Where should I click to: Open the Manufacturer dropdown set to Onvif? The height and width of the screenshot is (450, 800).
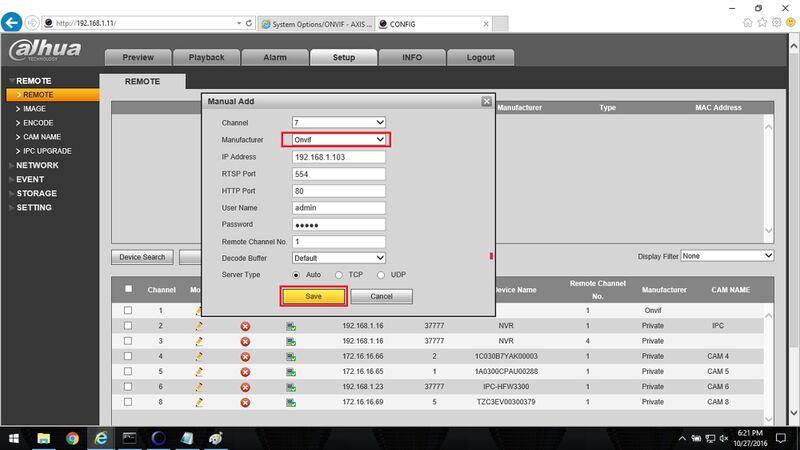[338, 139]
